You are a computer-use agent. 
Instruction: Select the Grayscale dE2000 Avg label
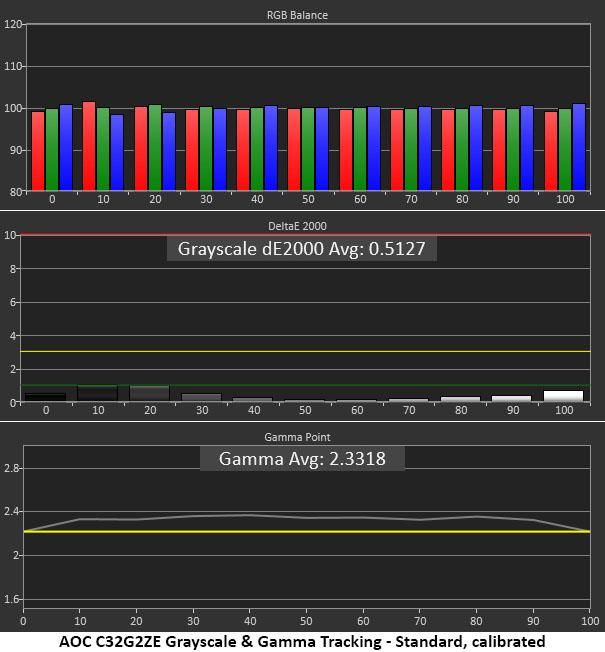301,249
